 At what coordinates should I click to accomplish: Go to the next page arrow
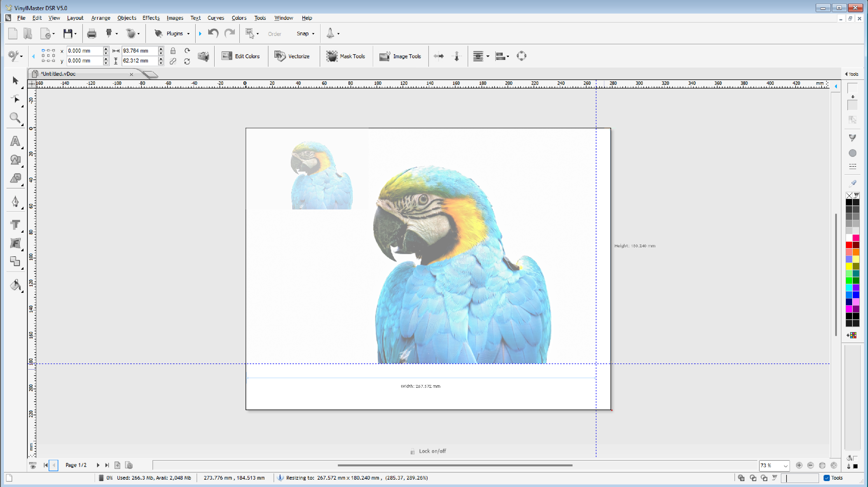pos(98,465)
